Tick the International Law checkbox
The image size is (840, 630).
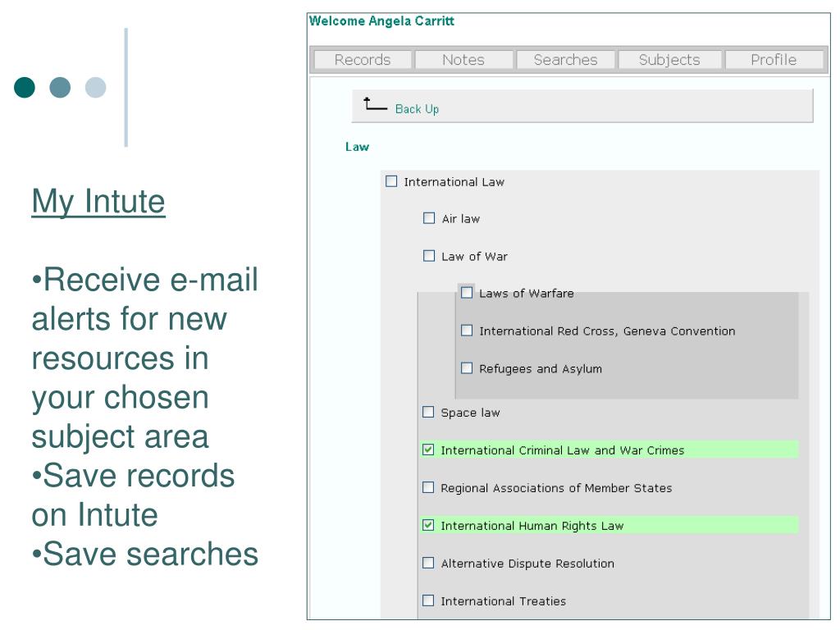point(391,181)
